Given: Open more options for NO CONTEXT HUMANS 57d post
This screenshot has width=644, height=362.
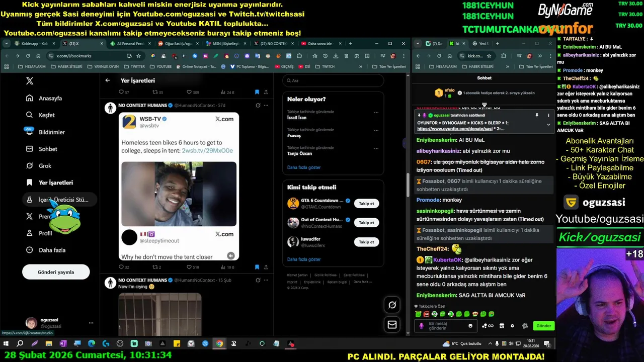Looking at the screenshot, I should pos(266,105).
